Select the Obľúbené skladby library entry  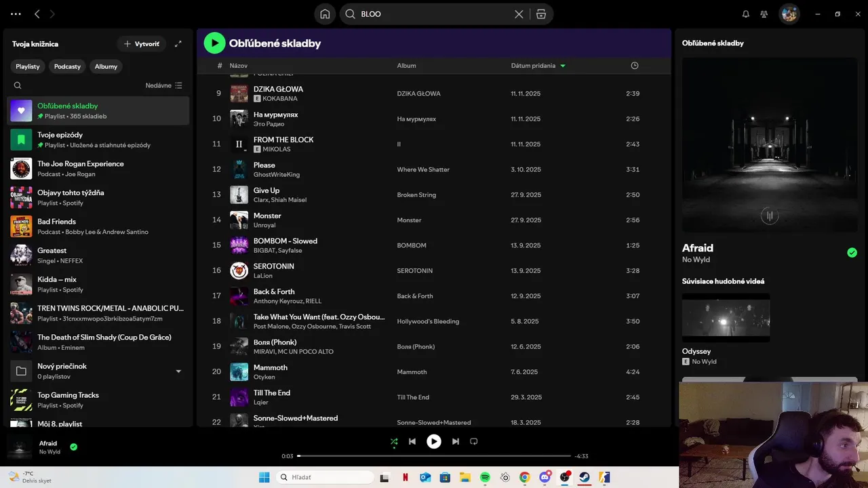coord(98,110)
